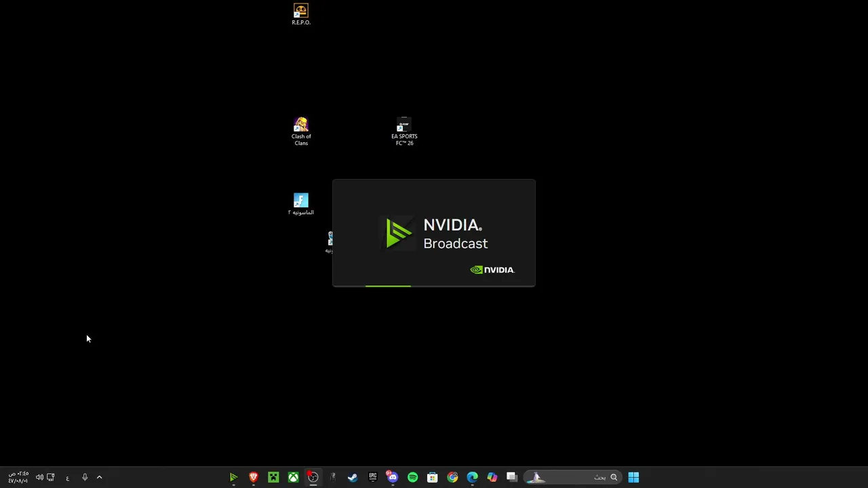
Task: Switch the keyboard language indicator ع
Action: pos(67,478)
